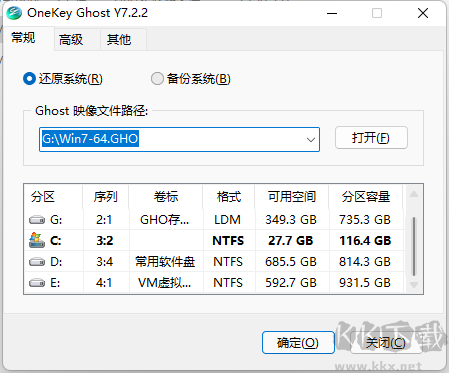Click sequence value 3:2
This screenshot has height=373, width=449.
point(105,241)
